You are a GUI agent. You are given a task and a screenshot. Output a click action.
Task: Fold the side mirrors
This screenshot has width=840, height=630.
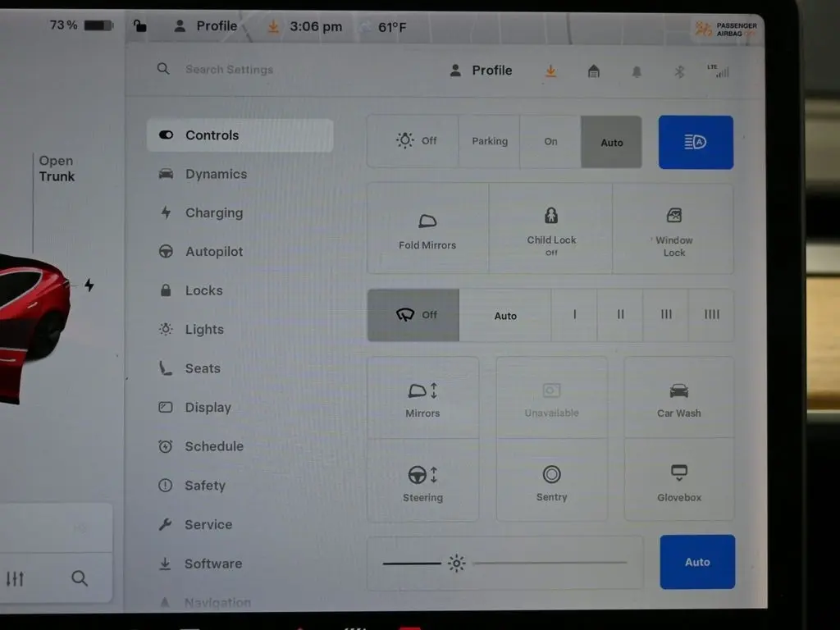[x=427, y=230]
